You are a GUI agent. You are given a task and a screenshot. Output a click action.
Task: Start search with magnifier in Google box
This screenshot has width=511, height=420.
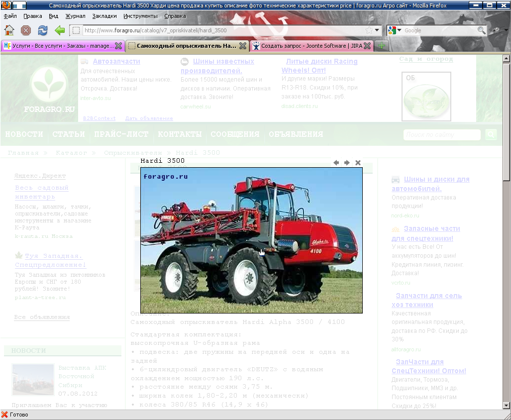[x=481, y=30]
